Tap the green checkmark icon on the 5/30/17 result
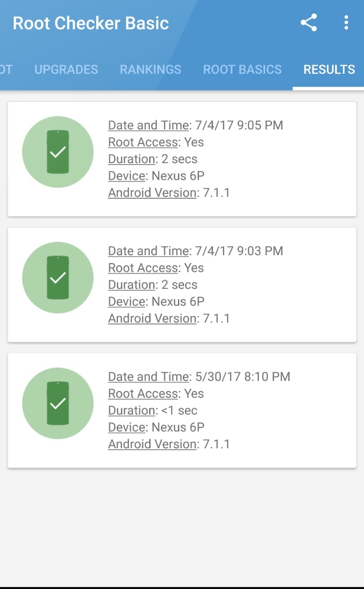The width and height of the screenshot is (364, 589). coord(58,403)
